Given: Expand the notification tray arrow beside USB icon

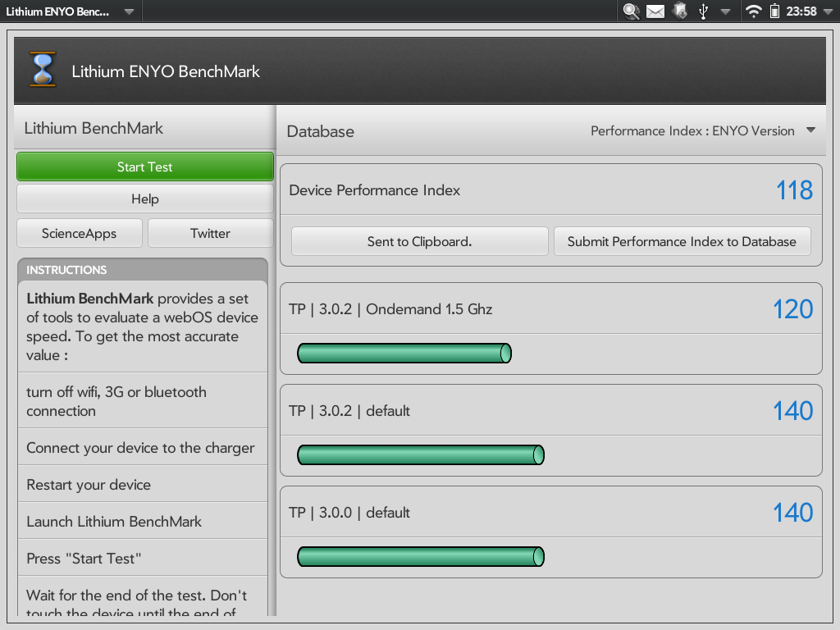Looking at the screenshot, I should point(725,11).
